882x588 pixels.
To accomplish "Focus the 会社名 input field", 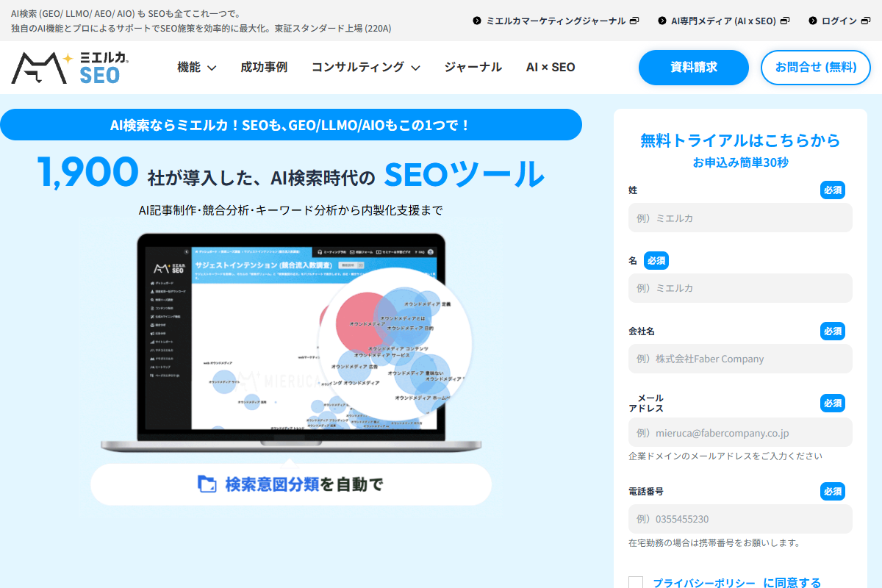I will pyautogui.click(x=740, y=359).
